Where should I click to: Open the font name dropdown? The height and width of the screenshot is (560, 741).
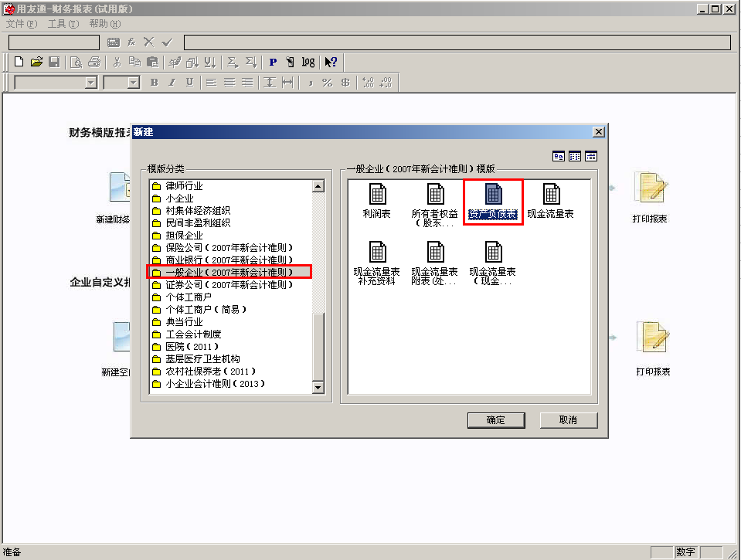click(91, 83)
